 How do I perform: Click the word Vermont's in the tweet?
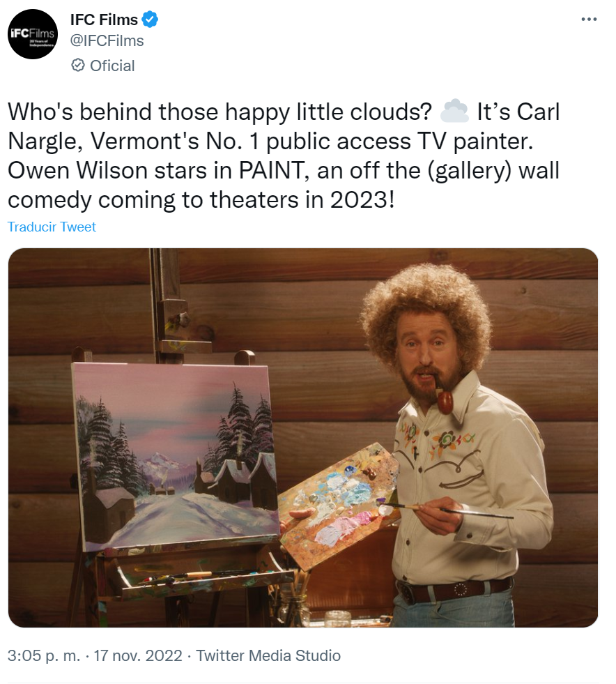144,141
